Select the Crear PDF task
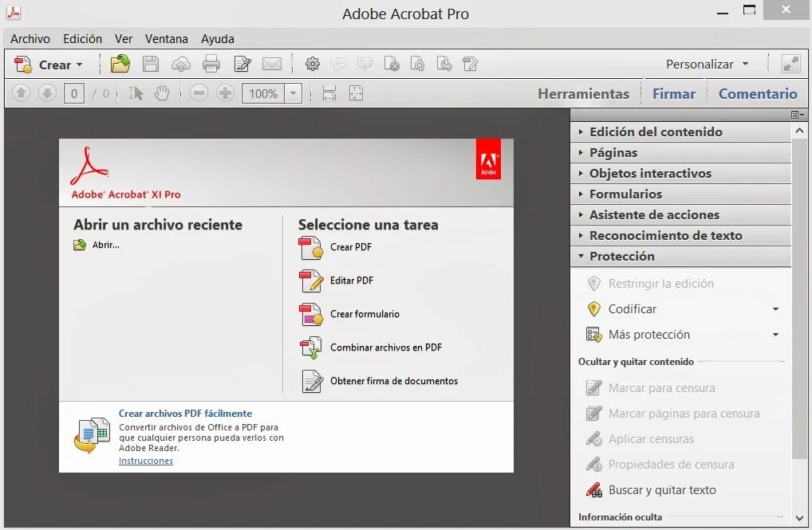Viewport: 812px width, 530px height. (x=335, y=247)
